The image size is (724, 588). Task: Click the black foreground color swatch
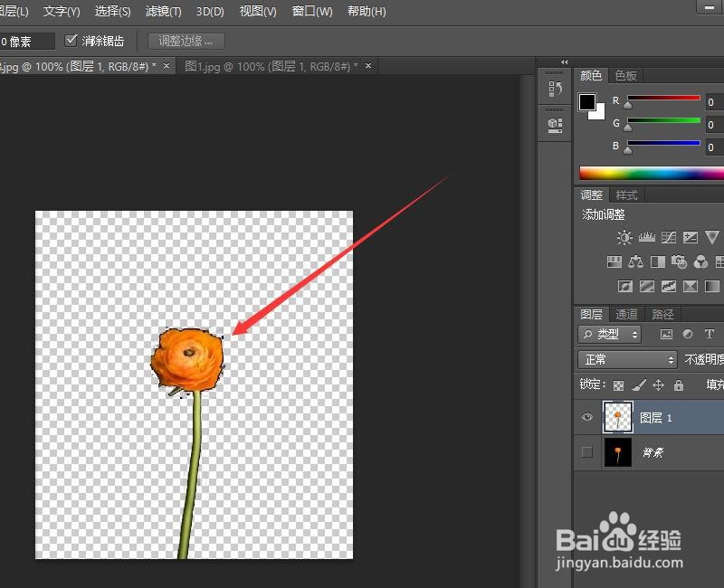pyautogui.click(x=586, y=101)
